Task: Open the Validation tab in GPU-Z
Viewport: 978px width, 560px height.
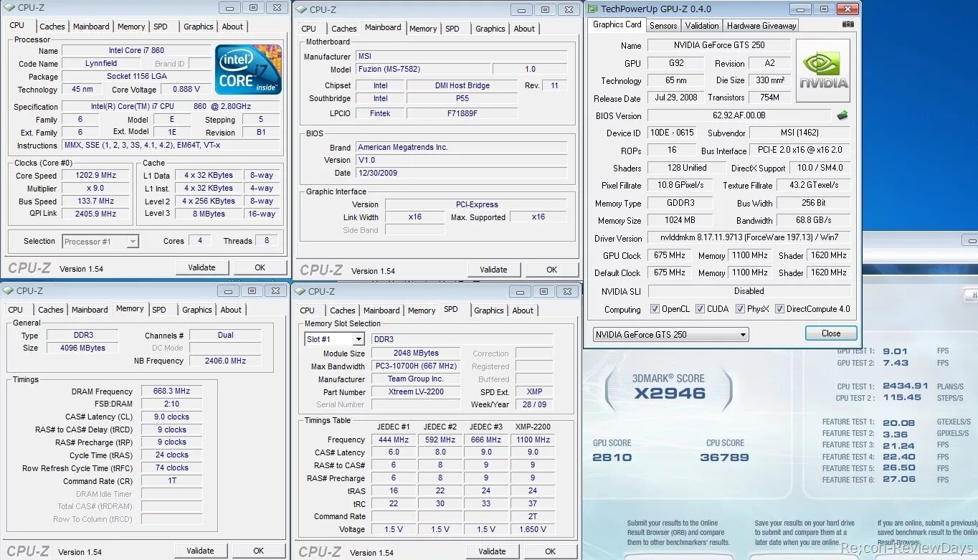Action: (x=702, y=25)
